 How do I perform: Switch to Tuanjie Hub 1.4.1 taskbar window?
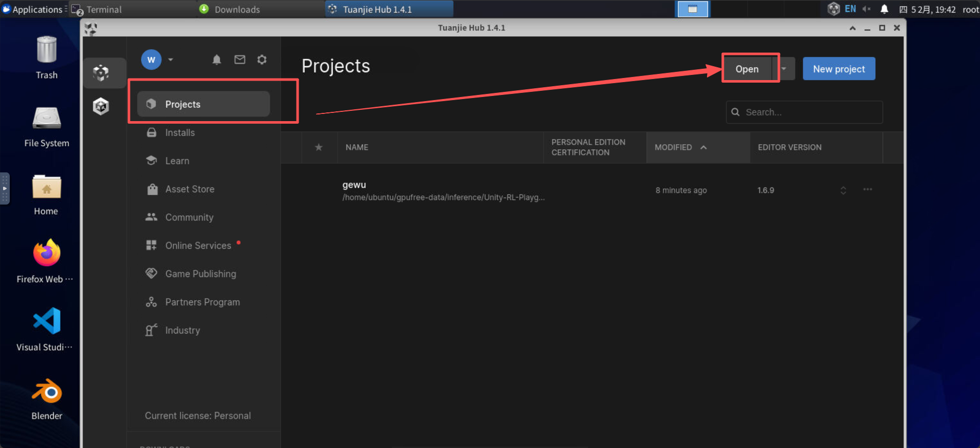tap(389, 9)
